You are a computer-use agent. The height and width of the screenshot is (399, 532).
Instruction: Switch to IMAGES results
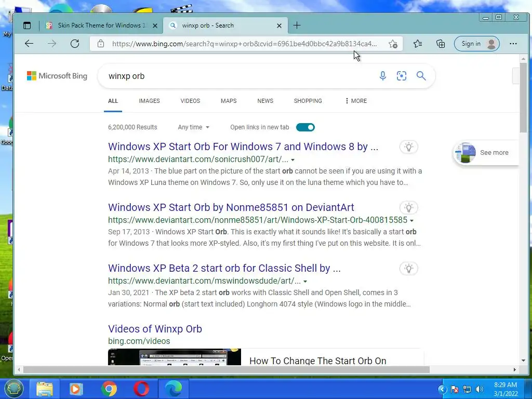point(149,101)
